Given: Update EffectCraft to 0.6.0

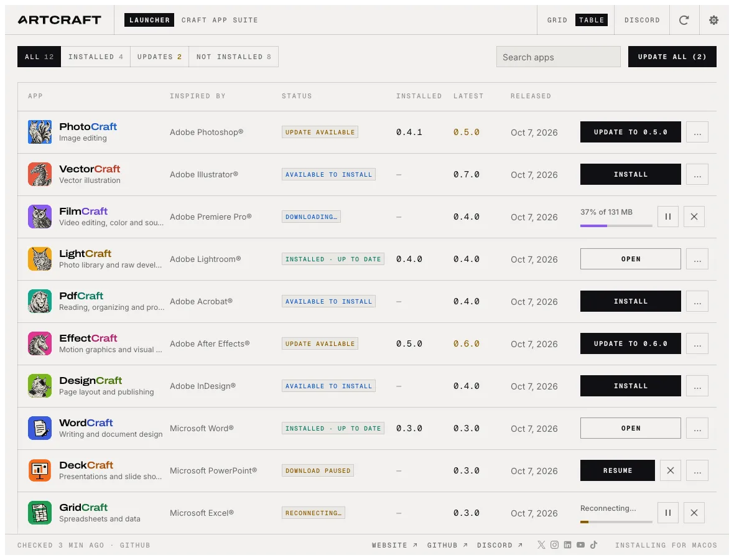Looking at the screenshot, I should click(x=631, y=343).
